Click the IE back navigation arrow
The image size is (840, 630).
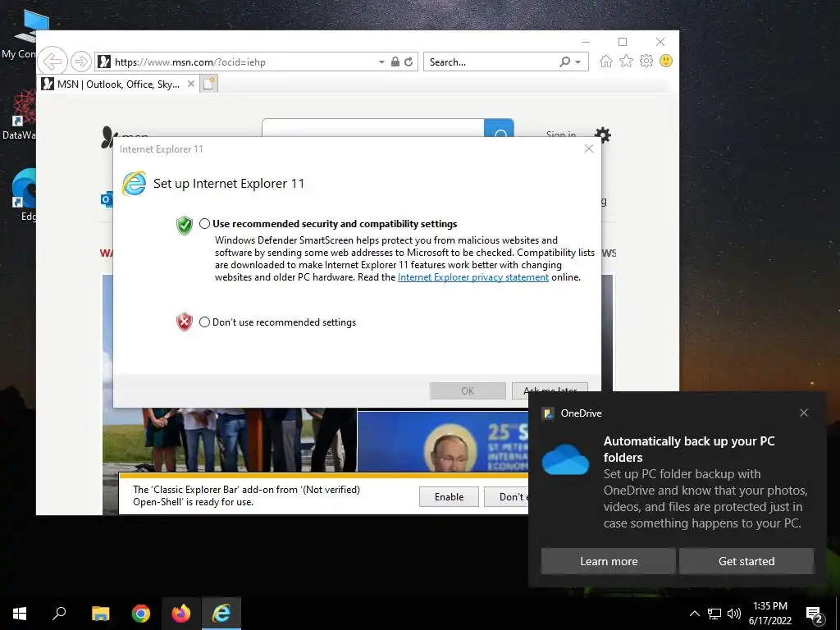(x=52, y=61)
